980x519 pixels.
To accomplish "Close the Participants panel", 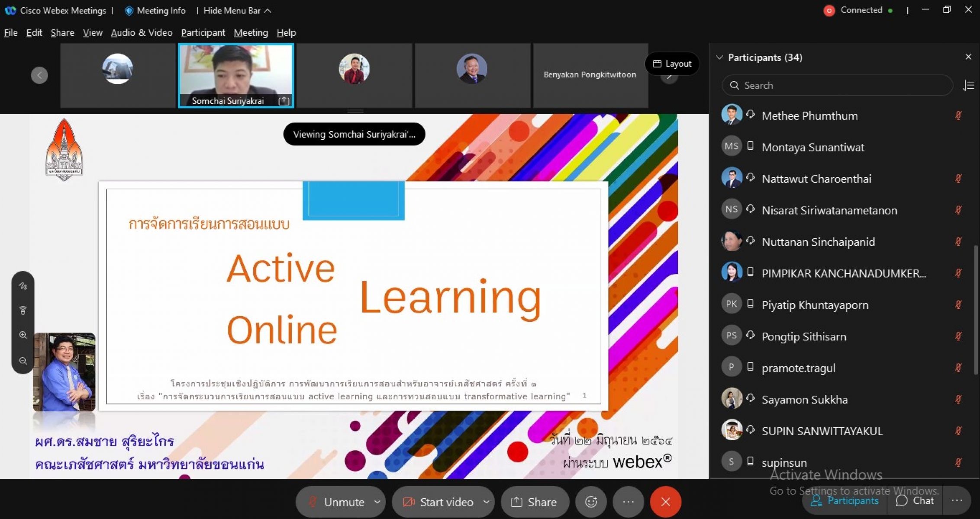I will [968, 57].
